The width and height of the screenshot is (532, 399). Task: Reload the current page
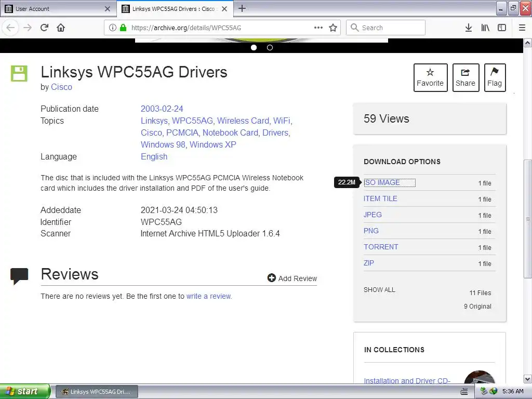point(45,28)
